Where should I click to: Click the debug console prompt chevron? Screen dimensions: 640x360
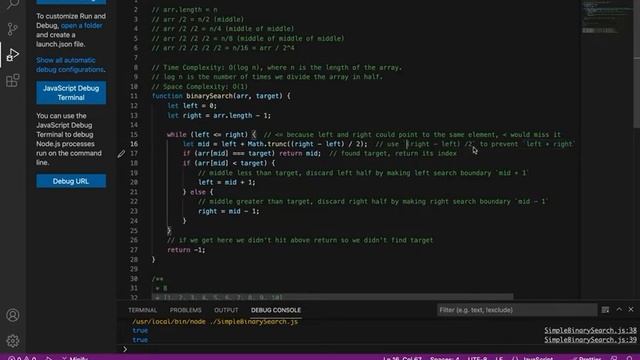click(125, 349)
